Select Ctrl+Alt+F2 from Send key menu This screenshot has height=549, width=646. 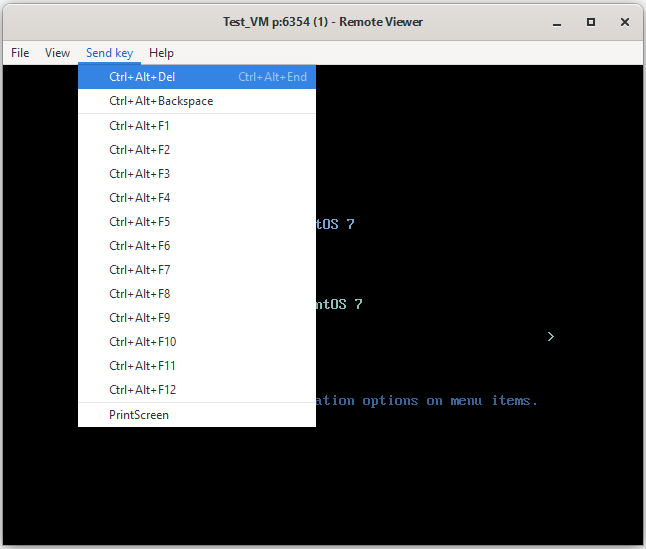(x=197, y=150)
